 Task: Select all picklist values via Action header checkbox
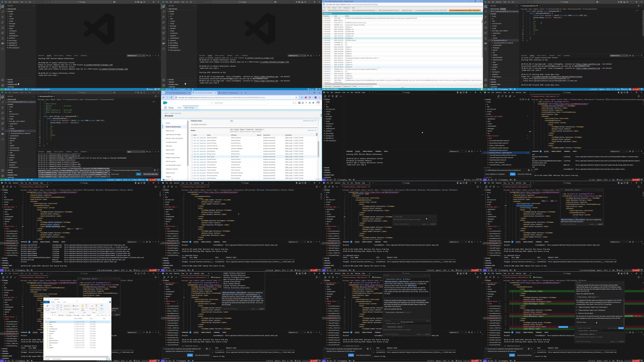(192, 135)
